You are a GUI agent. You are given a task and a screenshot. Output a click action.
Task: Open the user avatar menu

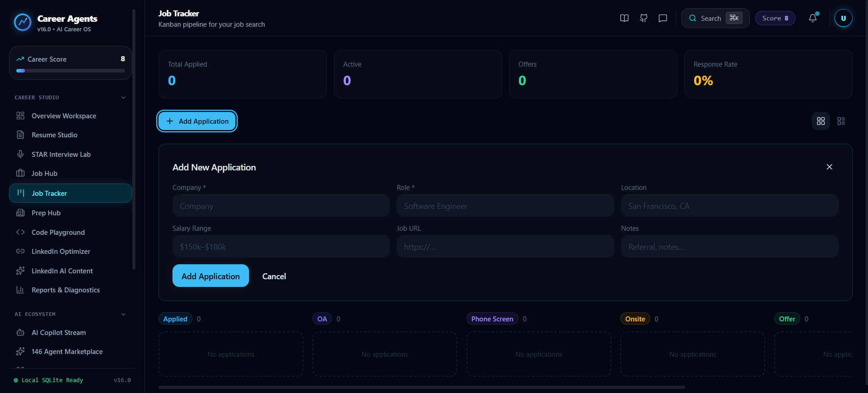click(843, 18)
